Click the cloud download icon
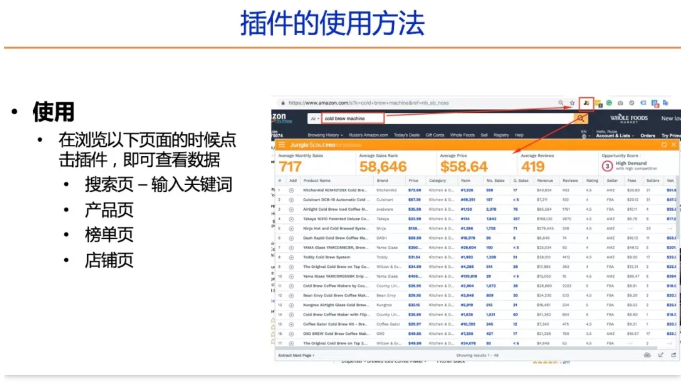Screen dimensions: 692x385 [647, 355]
